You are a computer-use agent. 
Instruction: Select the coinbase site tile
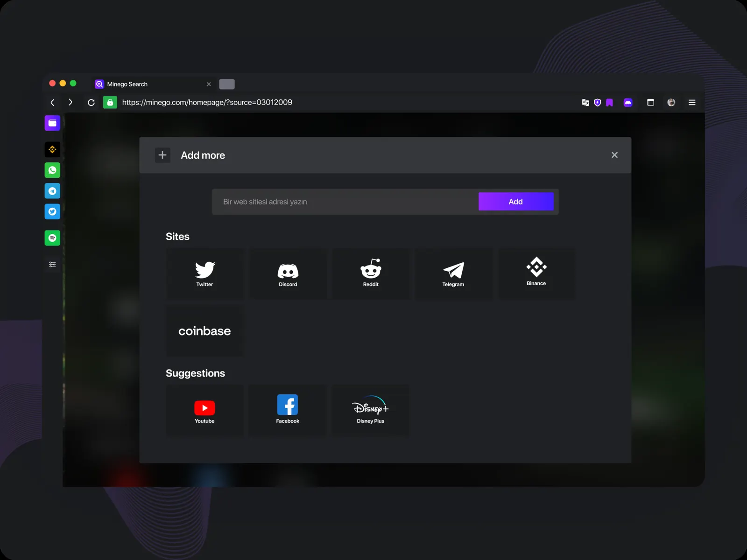[204, 331]
